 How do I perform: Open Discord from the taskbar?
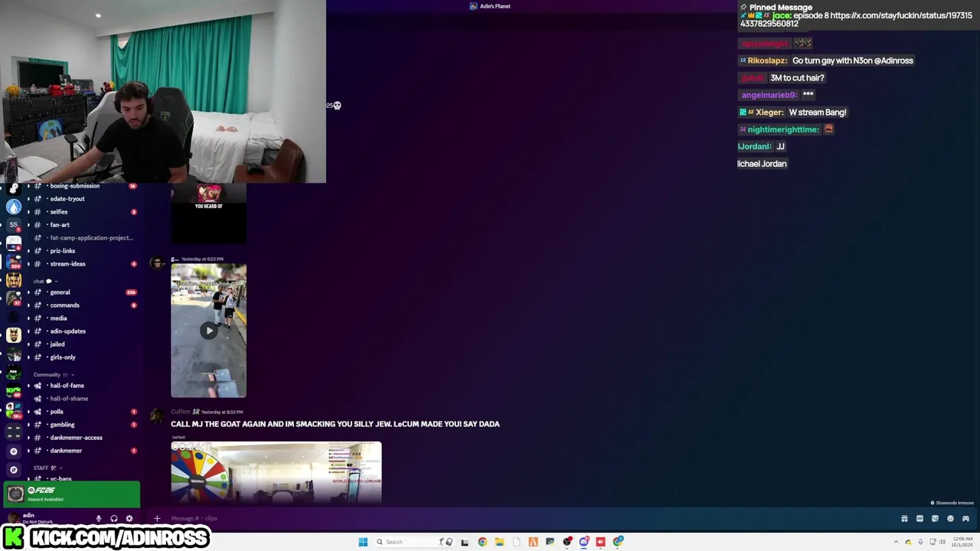[x=584, y=542]
